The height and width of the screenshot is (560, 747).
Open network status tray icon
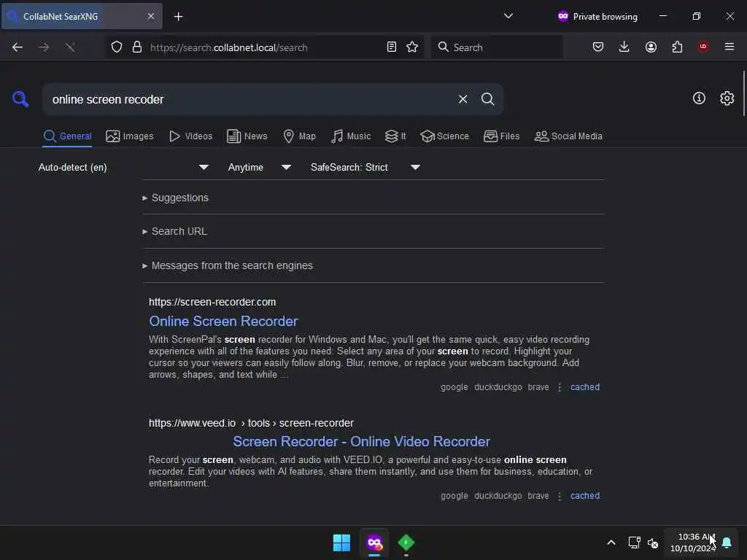634,542
